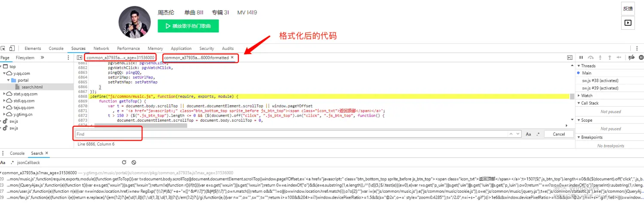Expand the y.gtimg.cn node
Viewport: 644px width, 206px height.
(5, 114)
